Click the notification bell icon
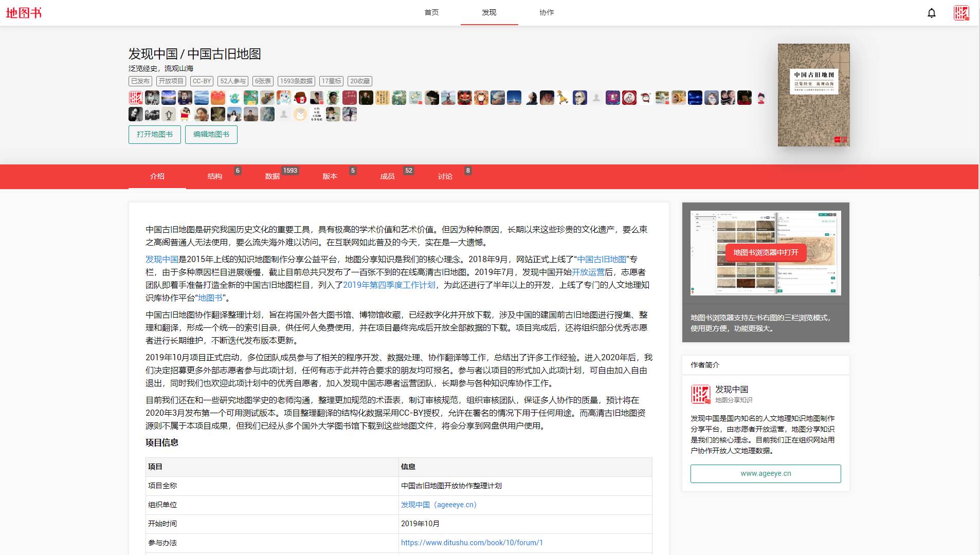980x555 pixels. point(931,13)
